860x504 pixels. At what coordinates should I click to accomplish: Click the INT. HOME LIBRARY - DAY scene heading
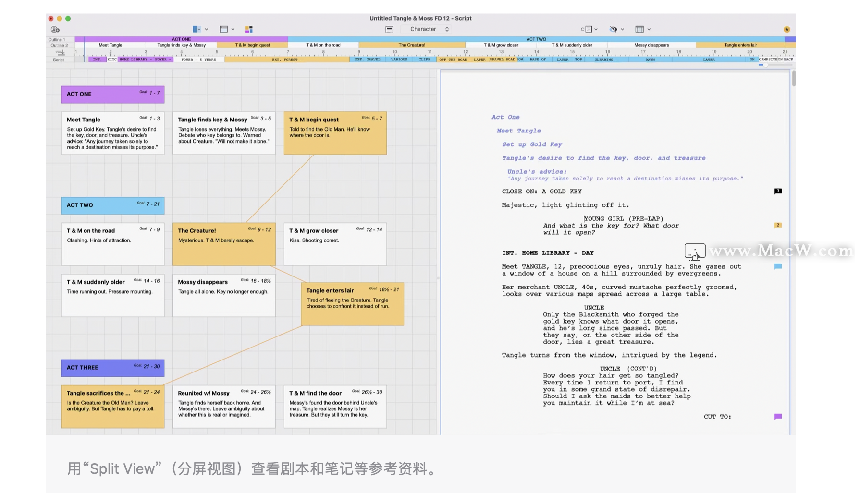point(548,253)
